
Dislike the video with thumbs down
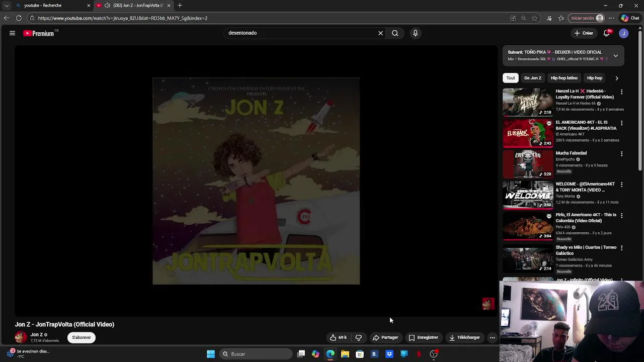tap(359, 337)
